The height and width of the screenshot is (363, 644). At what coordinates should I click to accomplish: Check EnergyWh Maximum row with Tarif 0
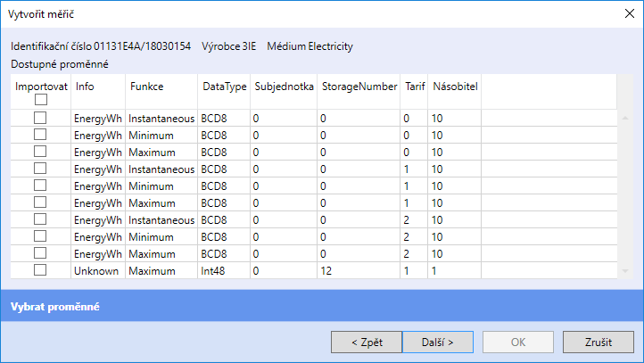40,152
